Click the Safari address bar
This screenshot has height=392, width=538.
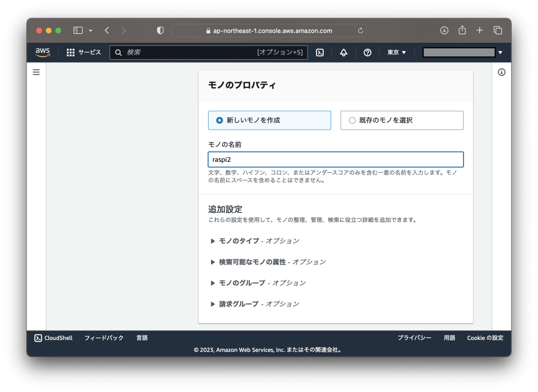point(269,30)
